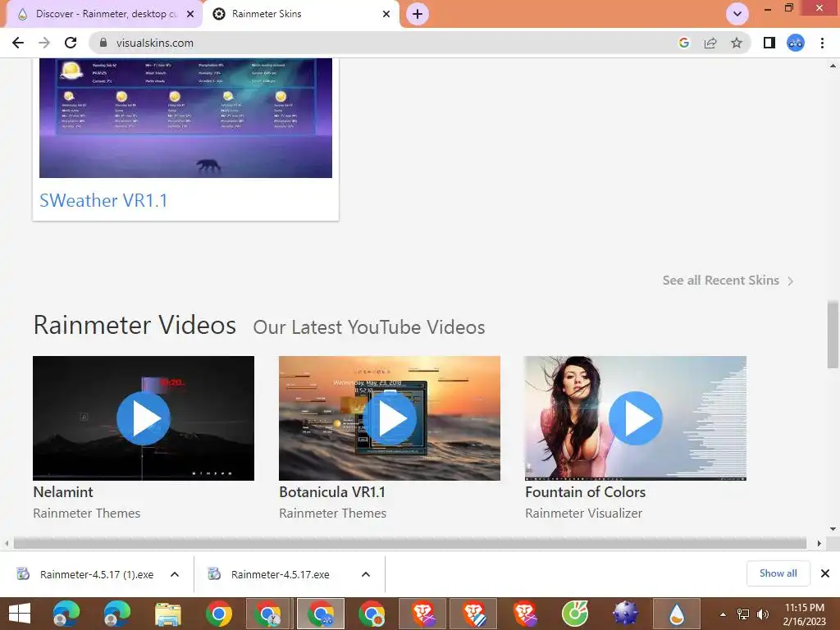Open the browser side panel
This screenshot has width=840, height=630.
tap(769, 43)
